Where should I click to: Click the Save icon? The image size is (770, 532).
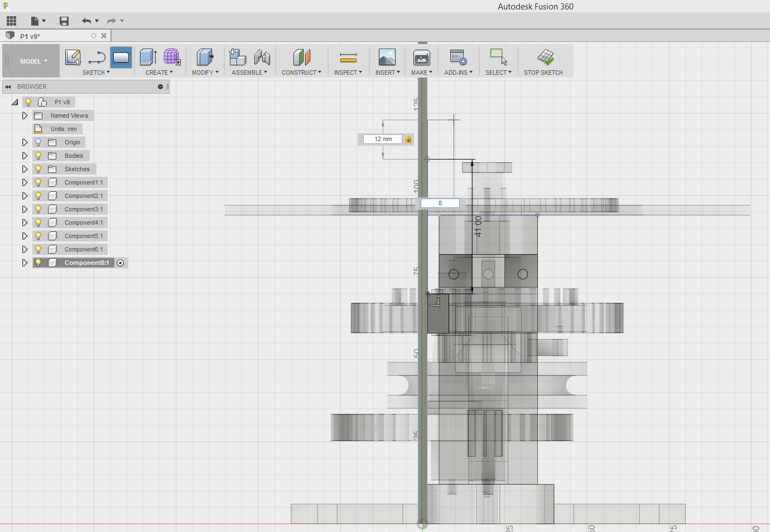[x=64, y=21]
